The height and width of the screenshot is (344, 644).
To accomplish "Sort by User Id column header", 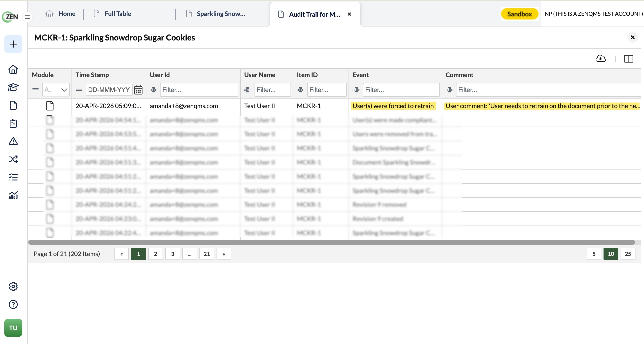I will [x=193, y=75].
